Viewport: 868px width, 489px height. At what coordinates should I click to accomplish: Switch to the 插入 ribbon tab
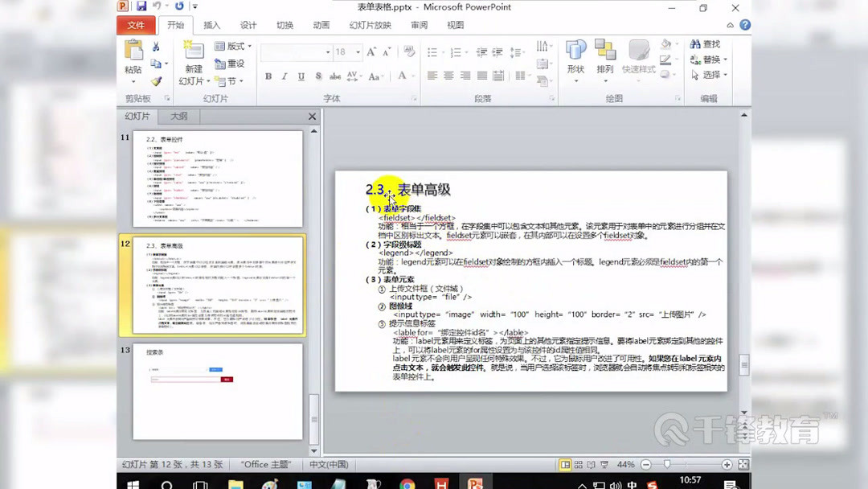(x=211, y=25)
